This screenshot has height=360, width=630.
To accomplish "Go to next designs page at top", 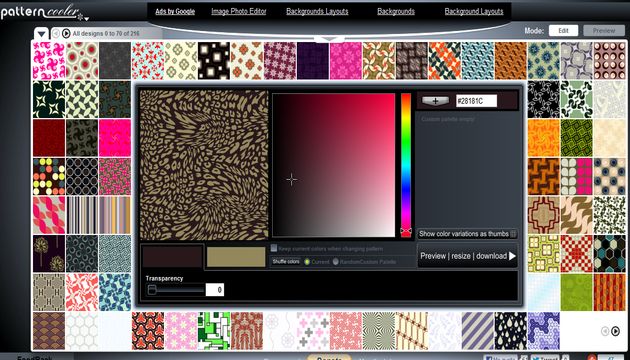I will 66,33.
